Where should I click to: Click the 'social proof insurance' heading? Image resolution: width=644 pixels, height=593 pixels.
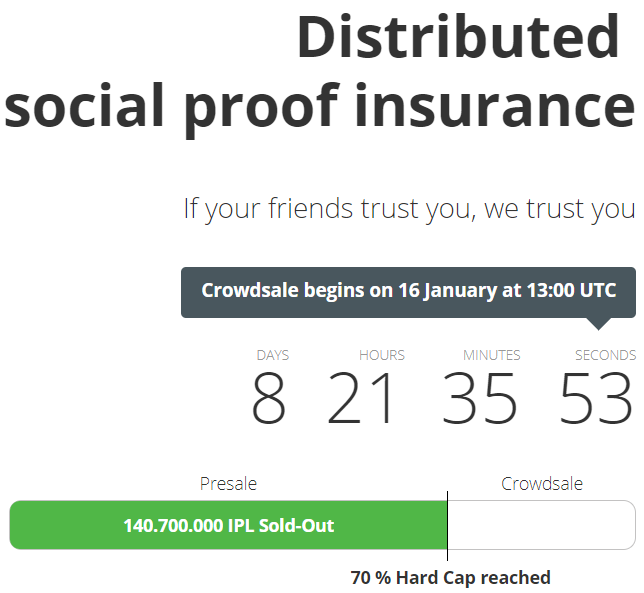tap(320, 110)
